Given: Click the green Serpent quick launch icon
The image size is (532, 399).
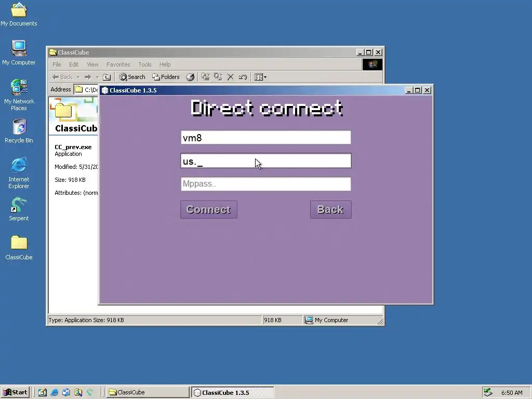Looking at the screenshot, I should 90,392.
